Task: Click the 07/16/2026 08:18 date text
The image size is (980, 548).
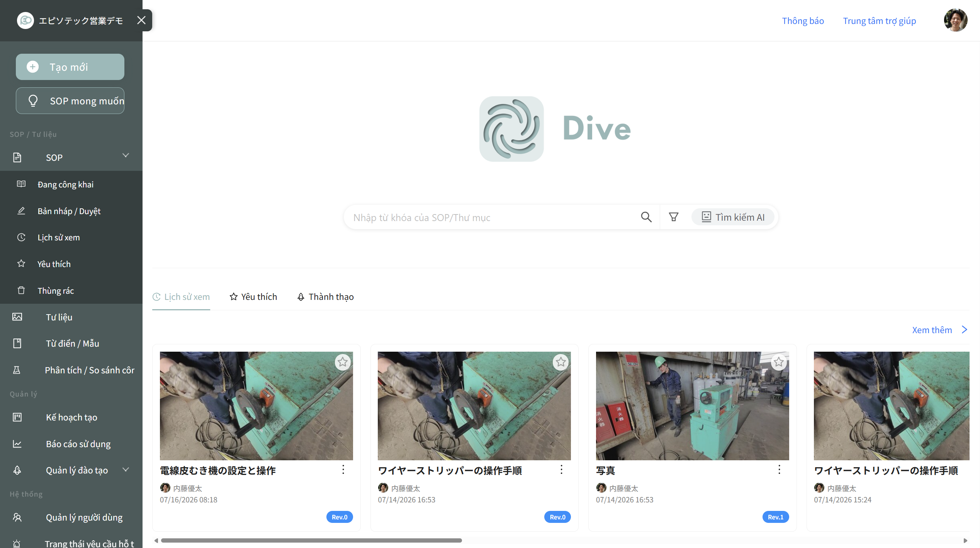Action: 189,500
